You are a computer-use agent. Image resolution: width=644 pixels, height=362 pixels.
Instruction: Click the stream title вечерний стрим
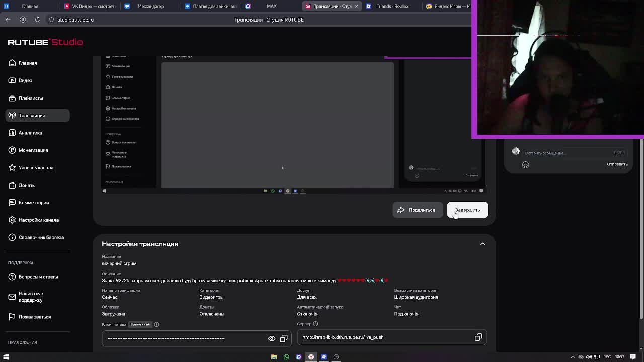[119, 263]
